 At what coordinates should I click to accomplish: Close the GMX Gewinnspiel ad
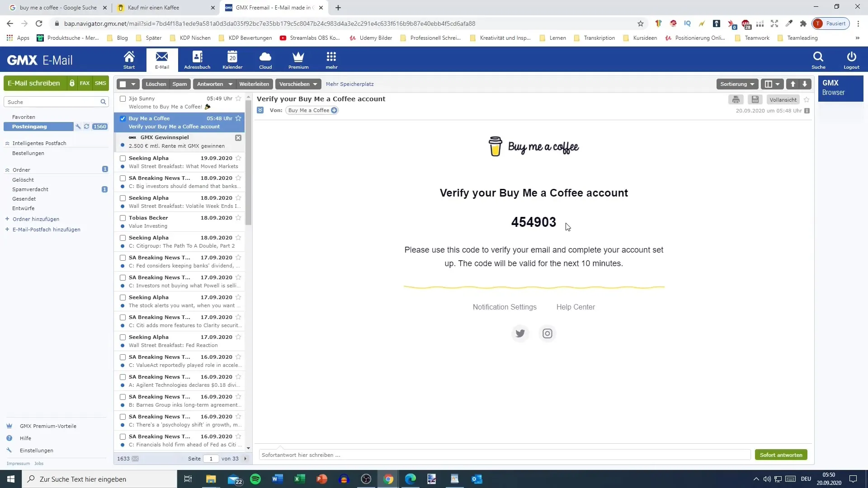(x=238, y=138)
